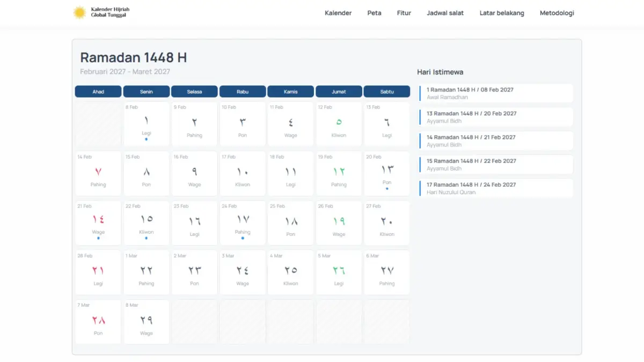644x362 pixels.
Task: Open Jadwal salat navigation link
Action: 445,13
